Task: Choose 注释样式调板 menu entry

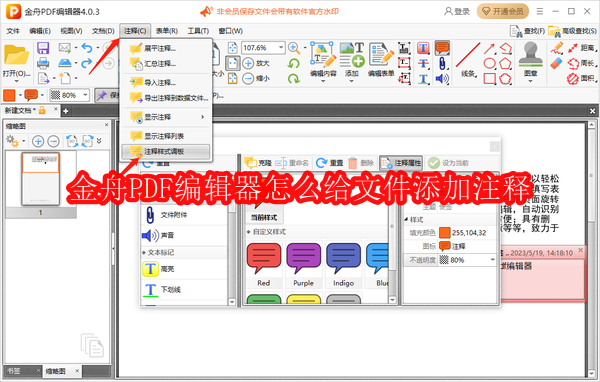Action: (x=166, y=151)
